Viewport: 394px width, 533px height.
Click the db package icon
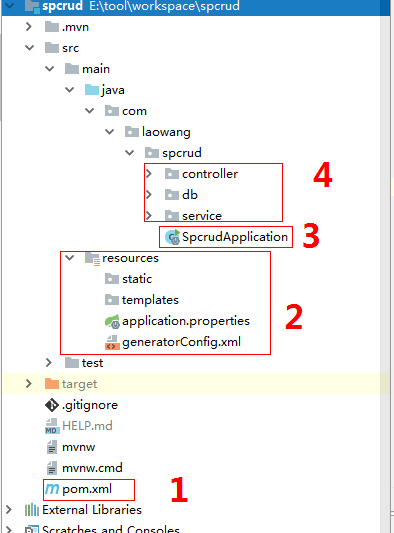pos(172,195)
